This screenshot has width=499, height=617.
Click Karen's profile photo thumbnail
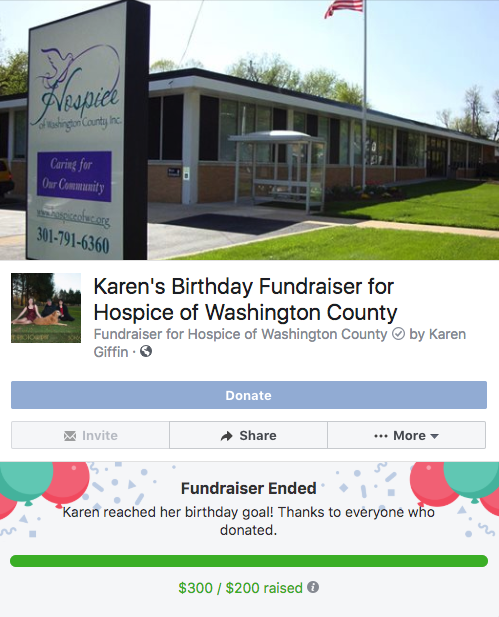46,308
